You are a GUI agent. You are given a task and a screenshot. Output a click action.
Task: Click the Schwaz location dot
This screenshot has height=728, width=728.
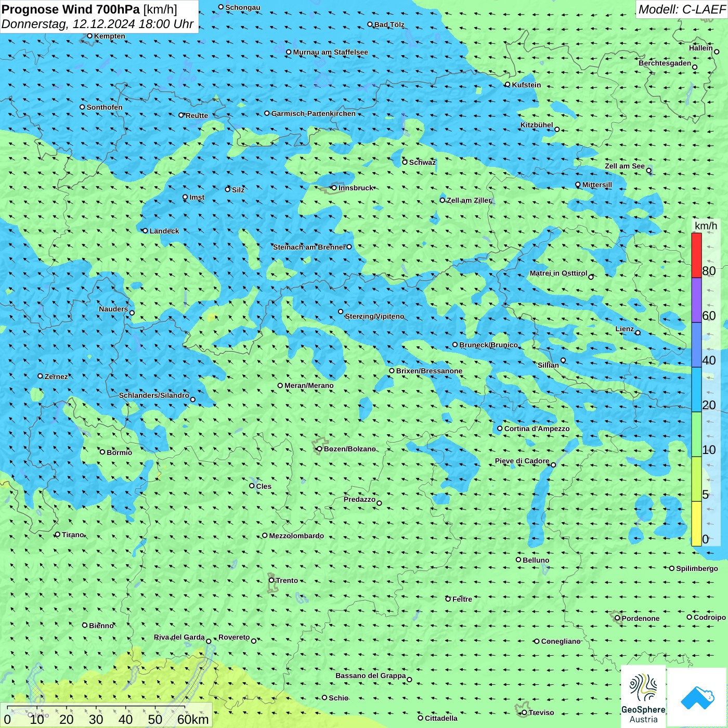click(405, 162)
